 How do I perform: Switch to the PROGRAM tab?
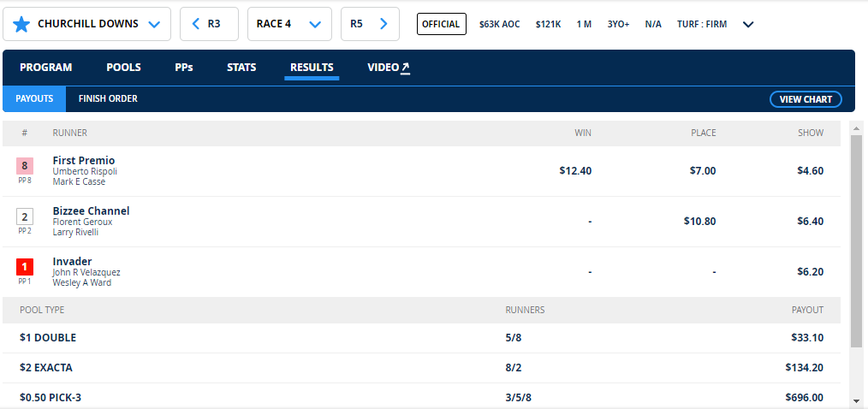point(46,68)
